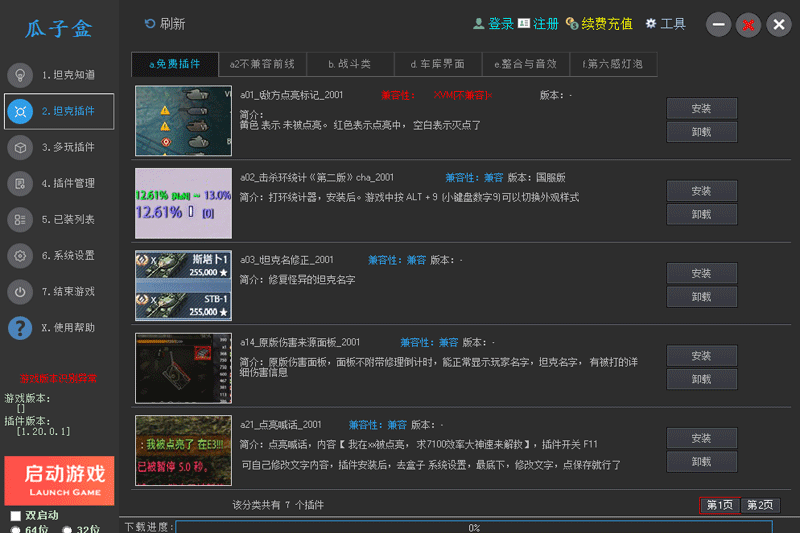Open the 已装列表 list icon
Viewport: 800px width, 533px height.
point(20,220)
